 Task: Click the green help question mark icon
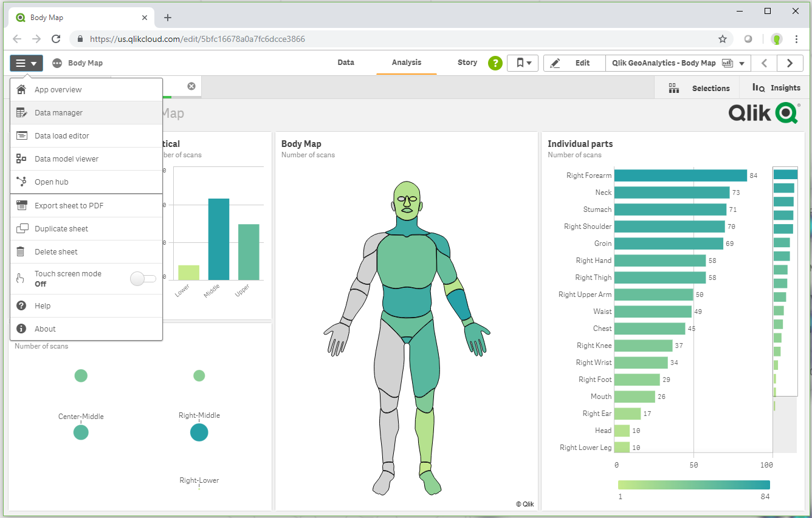[x=495, y=63]
